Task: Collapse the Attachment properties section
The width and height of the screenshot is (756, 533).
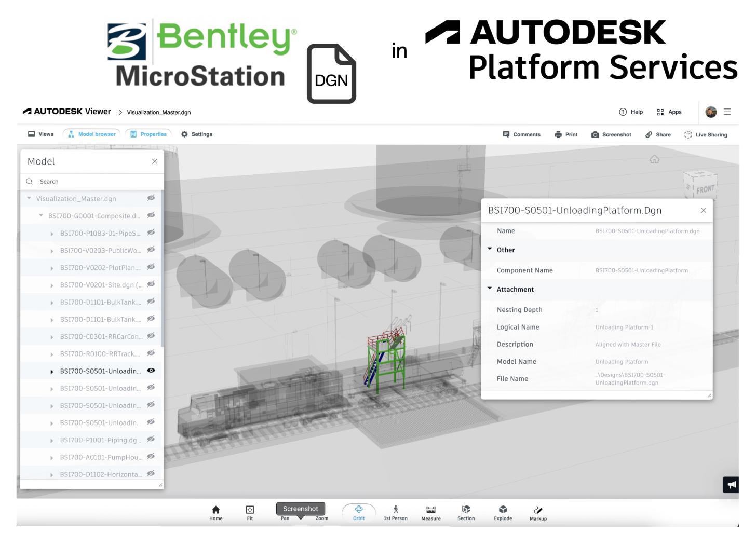Action: (x=490, y=289)
